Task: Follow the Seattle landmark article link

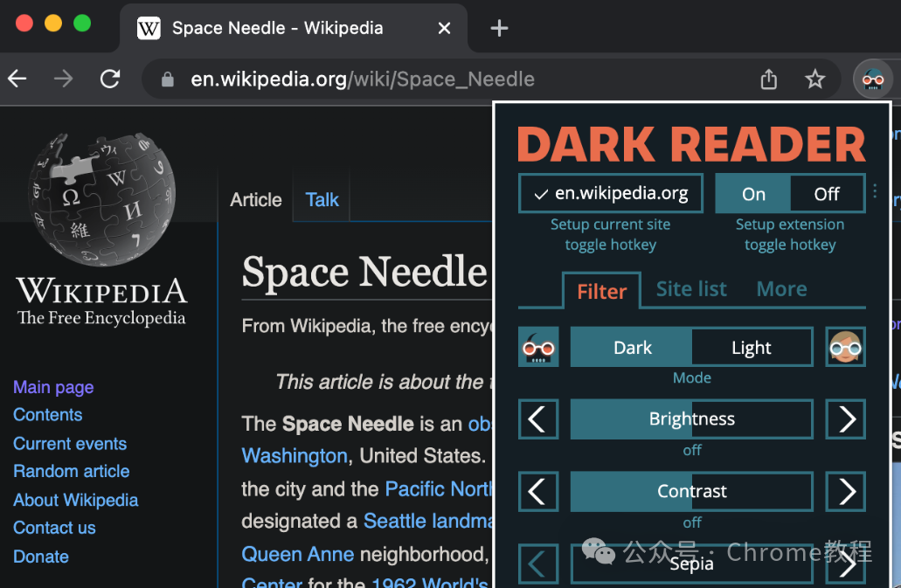Action: pos(427,521)
